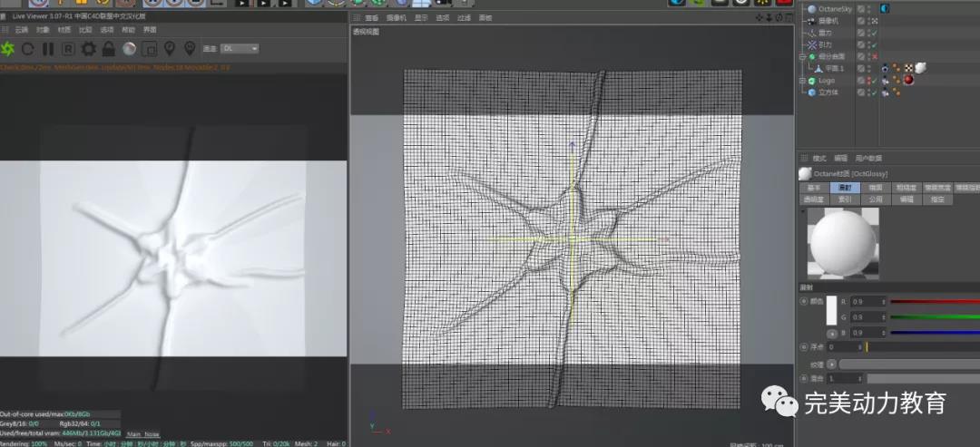Select the focus picker pin icon
The height and width of the screenshot is (447, 980).
coord(170,48)
